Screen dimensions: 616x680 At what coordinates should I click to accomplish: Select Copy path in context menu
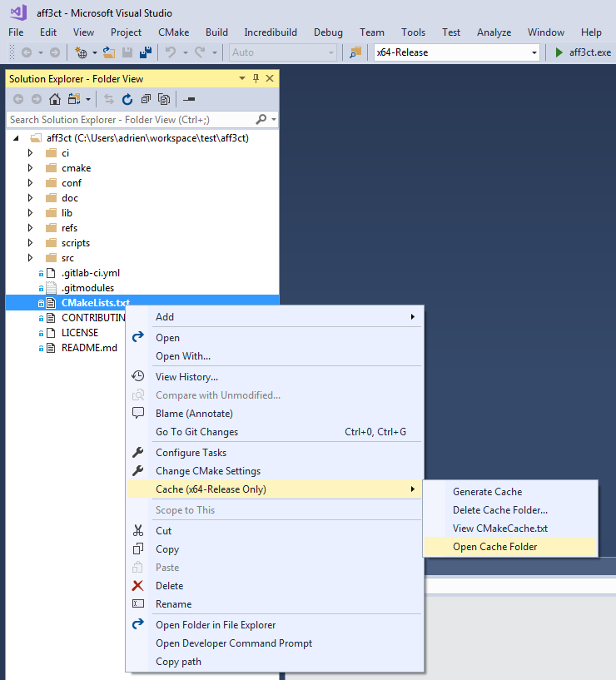(x=275, y=662)
